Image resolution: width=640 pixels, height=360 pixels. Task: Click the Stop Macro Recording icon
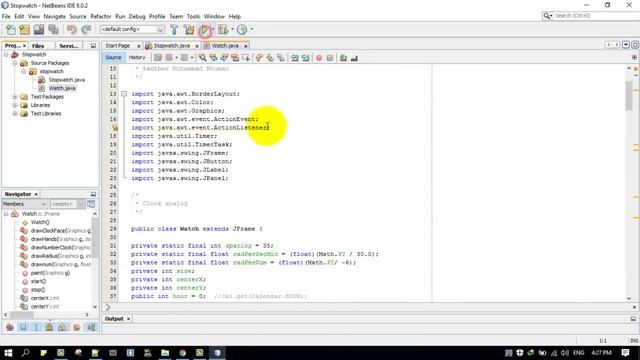pyautogui.click(x=330, y=58)
